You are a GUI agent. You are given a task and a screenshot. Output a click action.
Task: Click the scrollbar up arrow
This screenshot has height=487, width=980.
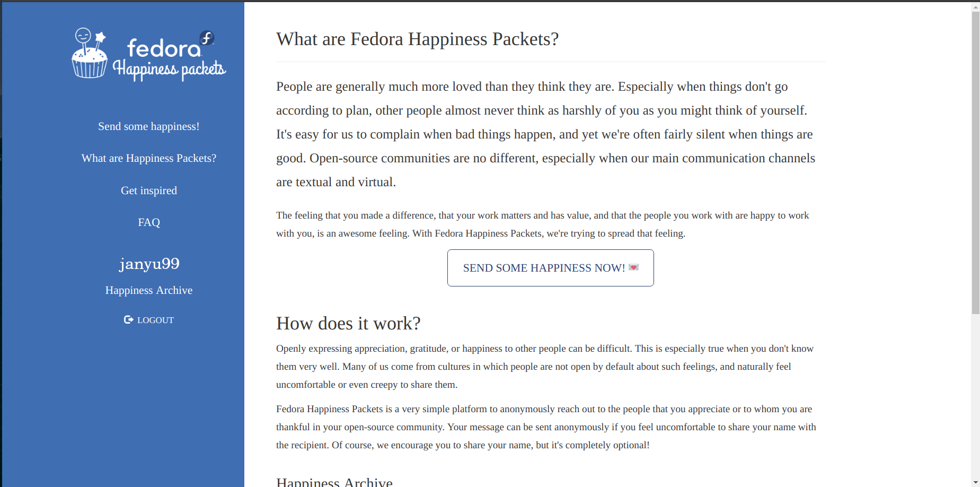(975, 7)
